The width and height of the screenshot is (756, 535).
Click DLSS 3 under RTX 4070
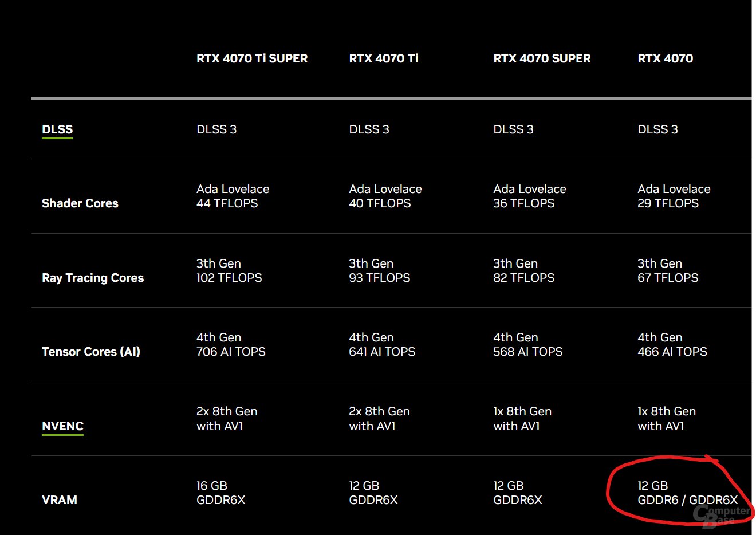(657, 129)
